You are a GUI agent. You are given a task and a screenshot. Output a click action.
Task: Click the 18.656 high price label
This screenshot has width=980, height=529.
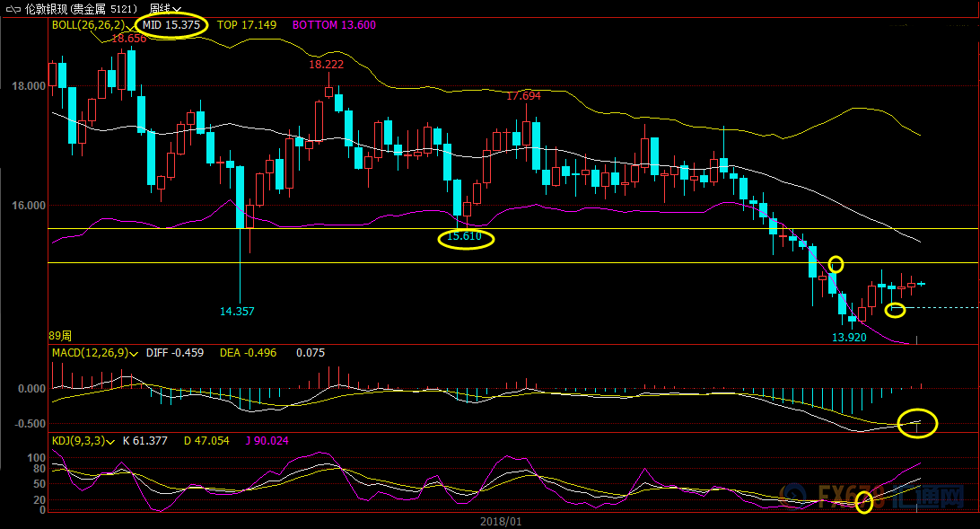(128, 40)
